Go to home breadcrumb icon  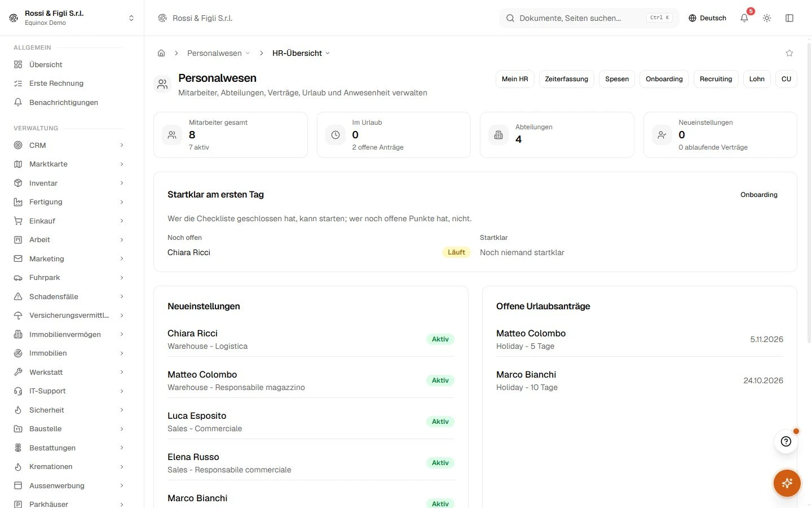tap(161, 53)
